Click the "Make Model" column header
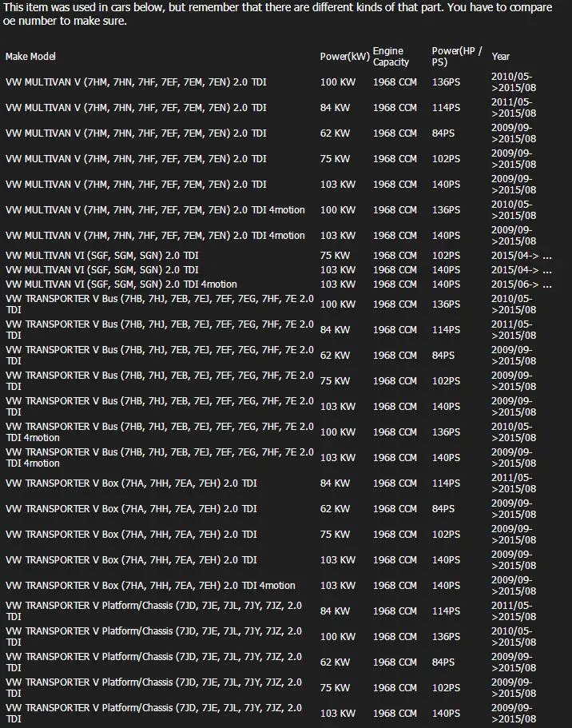Viewport: 572px width, 728px height. [x=30, y=57]
